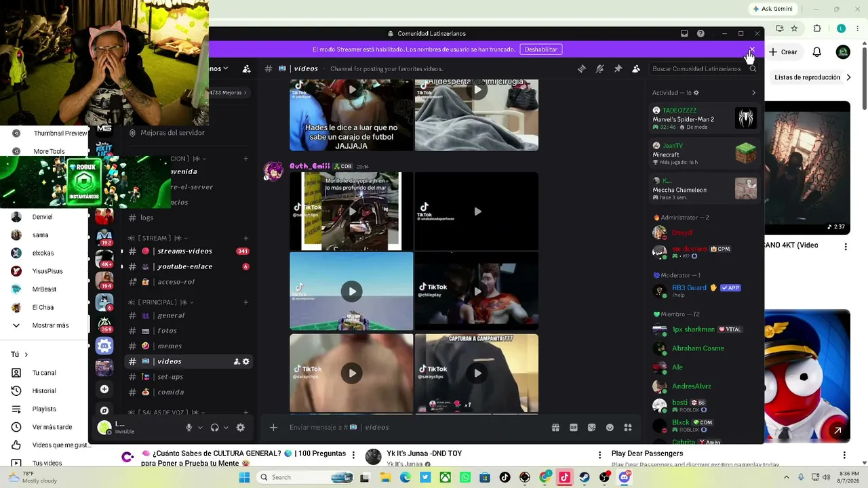Create invite for videos channel

(237, 361)
